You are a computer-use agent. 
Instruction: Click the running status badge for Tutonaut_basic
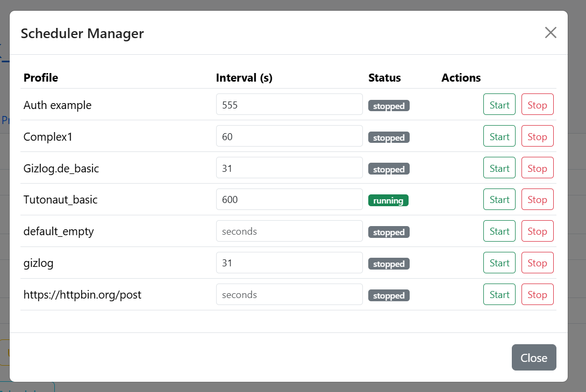click(x=388, y=201)
